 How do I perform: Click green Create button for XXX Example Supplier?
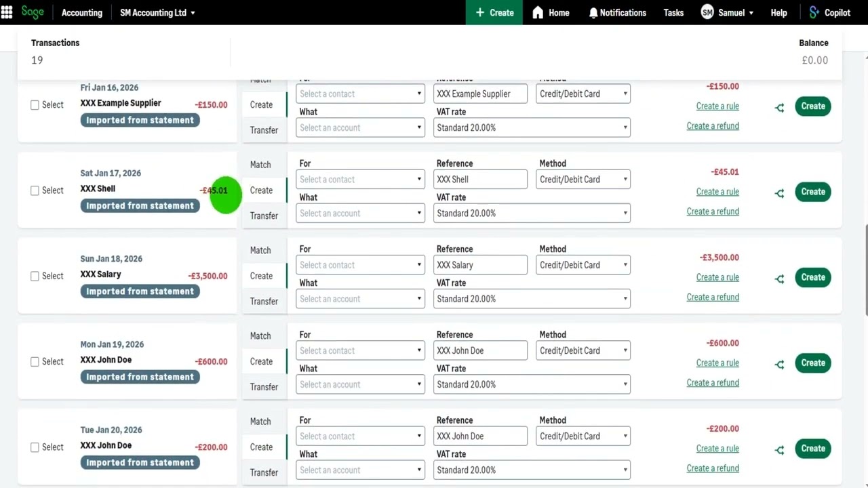coord(812,106)
